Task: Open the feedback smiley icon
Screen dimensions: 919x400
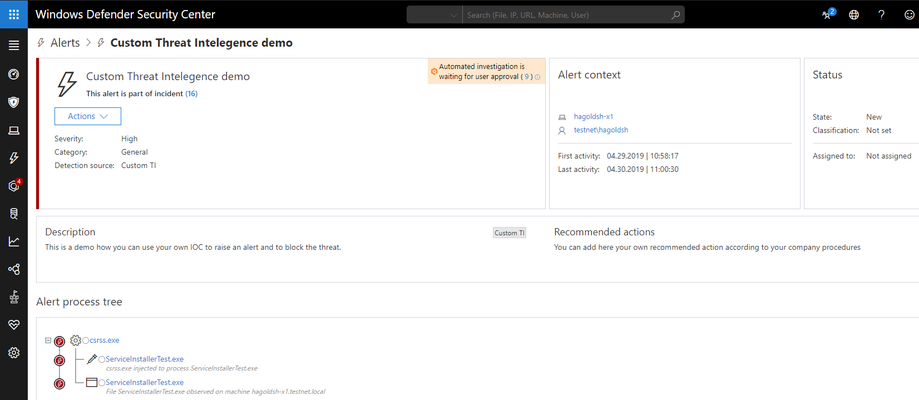Action: click(909, 15)
